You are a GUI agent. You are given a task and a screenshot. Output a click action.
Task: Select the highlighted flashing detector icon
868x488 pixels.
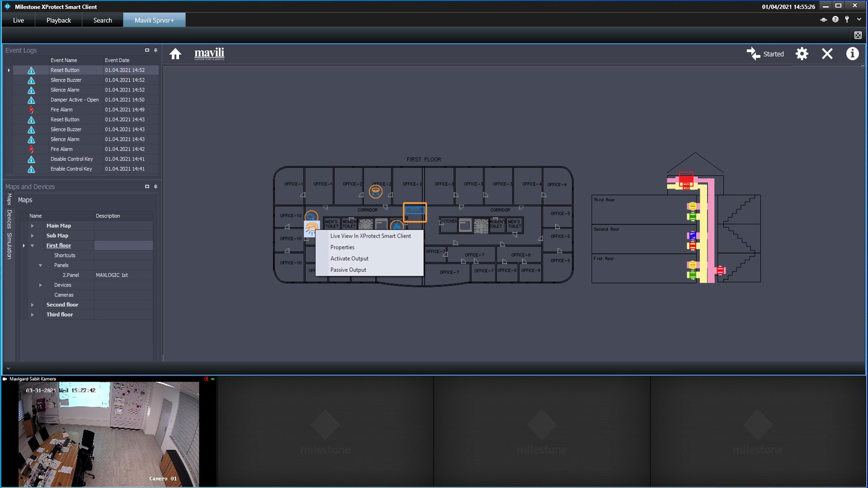point(311,229)
